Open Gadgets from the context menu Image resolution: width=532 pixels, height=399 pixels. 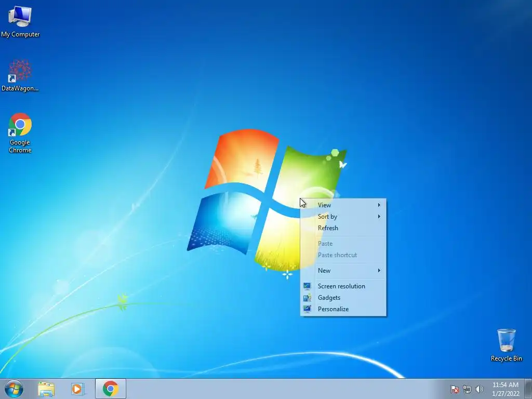pyautogui.click(x=343, y=298)
